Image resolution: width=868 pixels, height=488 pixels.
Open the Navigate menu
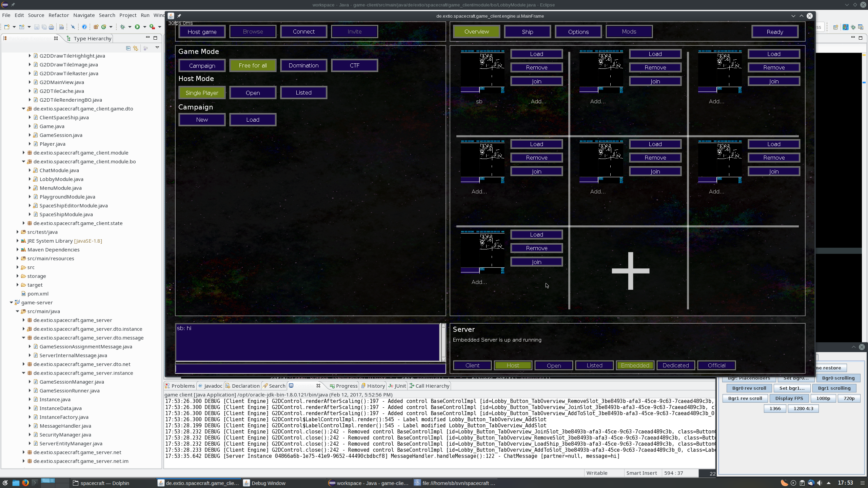tap(84, 15)
